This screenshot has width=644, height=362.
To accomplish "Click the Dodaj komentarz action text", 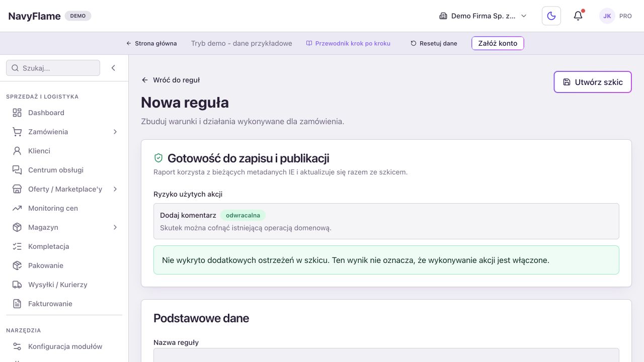I will pos(188,215).
